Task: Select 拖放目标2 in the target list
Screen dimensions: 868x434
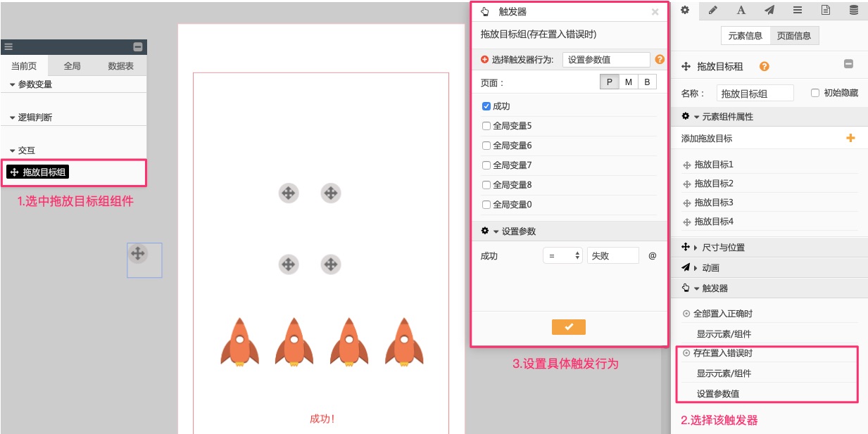Action: pyautogui.click(x=714, y=184)
